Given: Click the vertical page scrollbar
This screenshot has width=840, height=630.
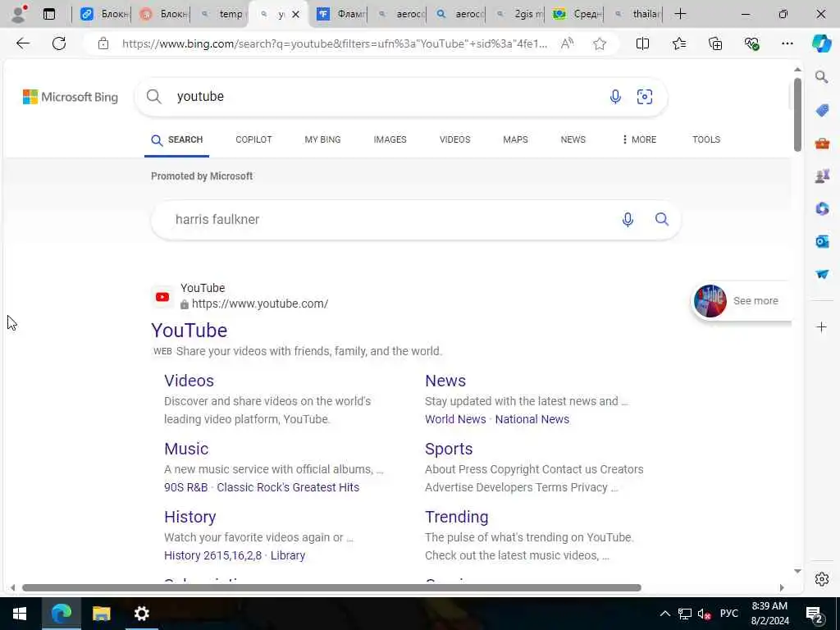Looking at the screenshot, I should pos(797,115).
